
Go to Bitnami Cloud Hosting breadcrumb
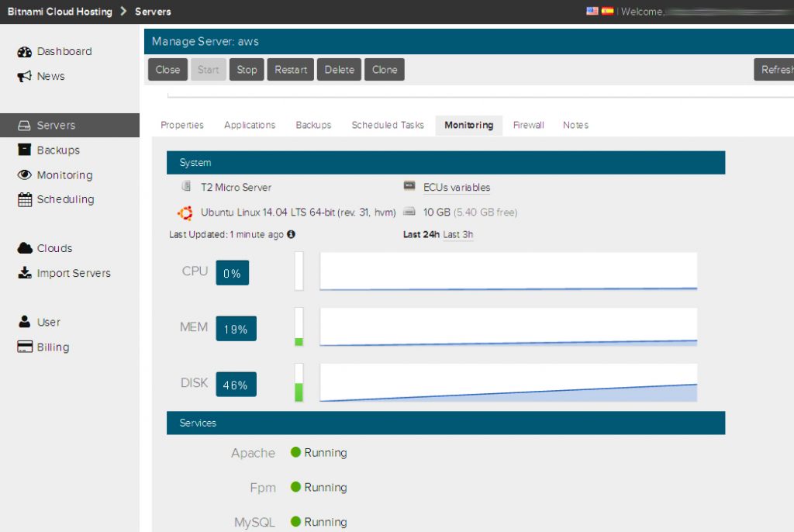(60, 12)
